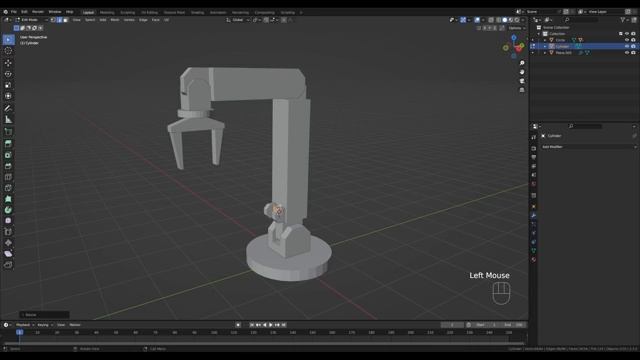Open the timeline Keying dropdown
The height and width of the screenshot is (360, 640).
[x=45, y=325]
